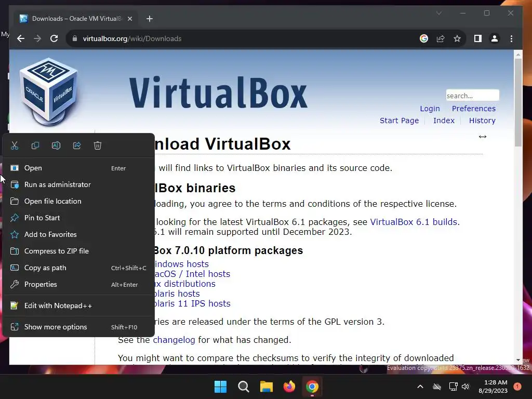Click the Rename icon in context menu
532x399 pixels.
(x=56, y=145)
